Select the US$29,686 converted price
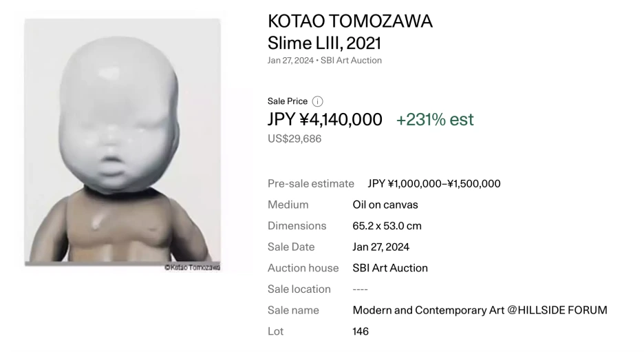Image resolution: width=644 pixels, height=352 pixels. coord(294,139)
